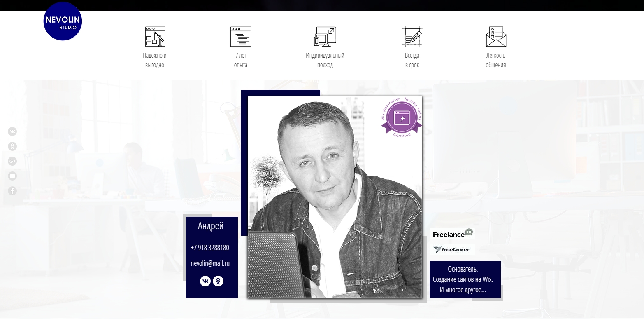Open YouTube from the left social sidebar
This screenshot has width=644, height=319.
click(x=12, y=176)
